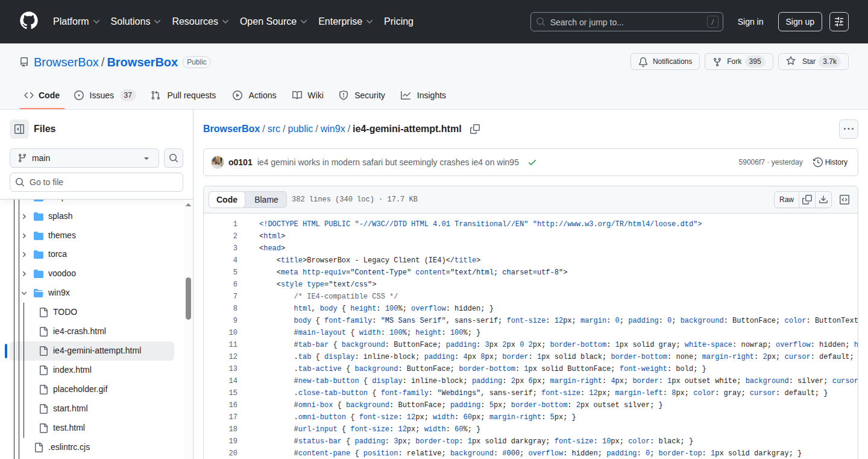The height and width of the screenshot is (459, 868).
Task: Open the symbols panel icon
Action: pyautogui.click(x=844, y=200)
